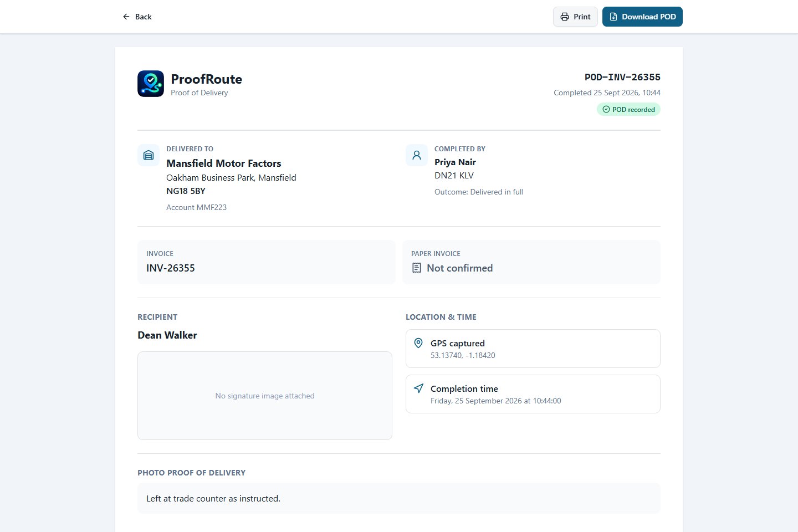798x532 pixels.
Task: Click the ProofRoute app logo
Action: pos(151,84)
